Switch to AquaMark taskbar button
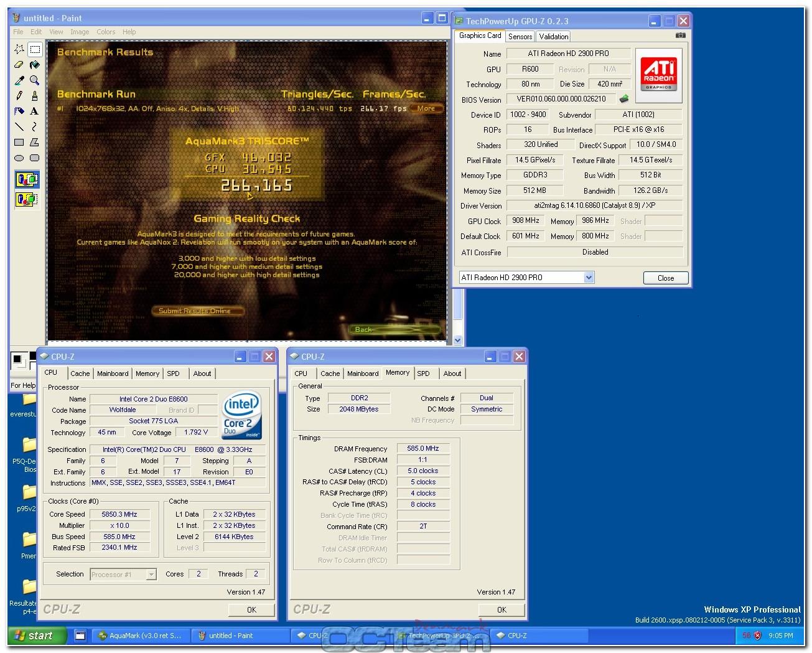 pyautogui.click(x=139, y=636)
